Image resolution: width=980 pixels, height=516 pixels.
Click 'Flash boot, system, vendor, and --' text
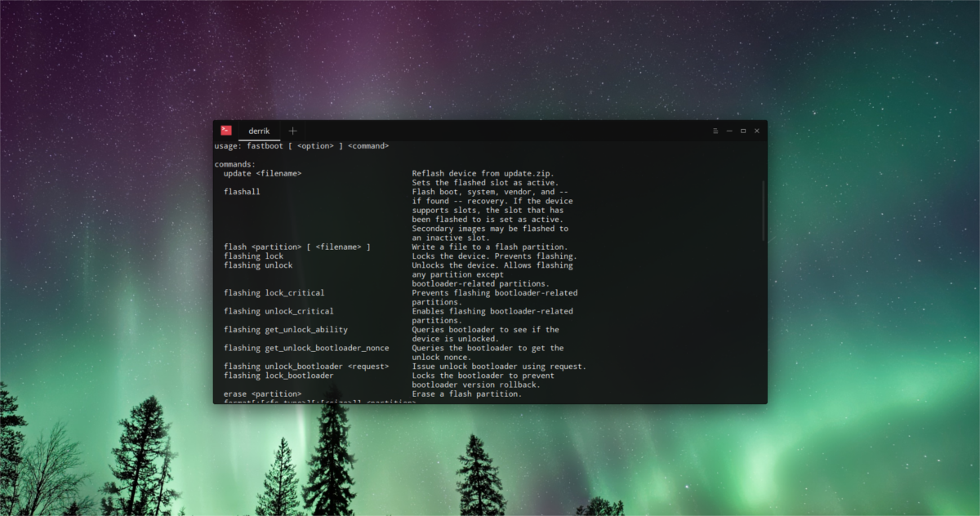pos(490,192)
